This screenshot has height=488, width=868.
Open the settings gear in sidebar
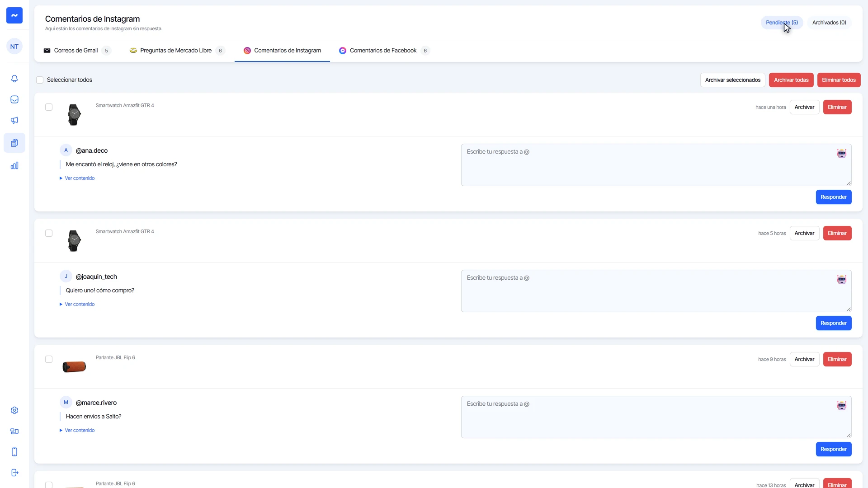coord(14,410)
